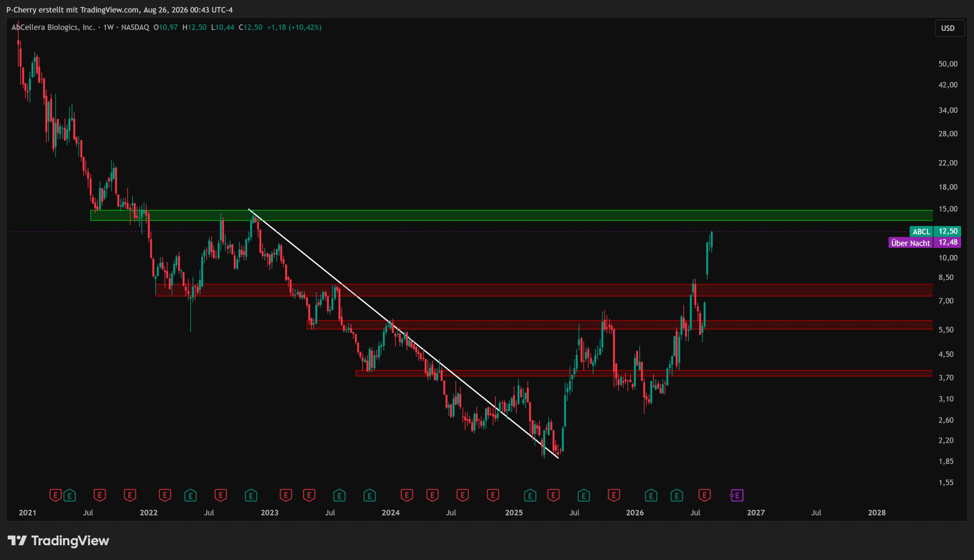Click the 3,10 price axis label
This screenshot has height=560, width=974.
tap(946, 399)
